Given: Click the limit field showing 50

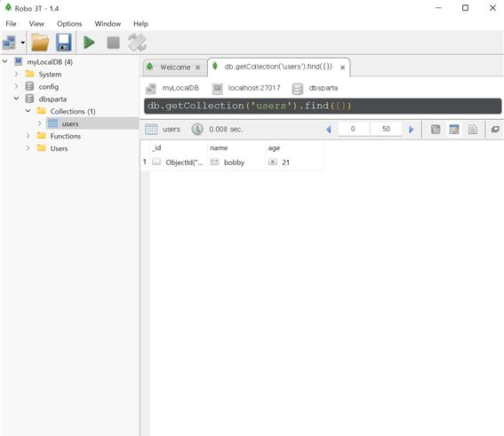Looking at the screenshot, I should [x=386, y=129].
